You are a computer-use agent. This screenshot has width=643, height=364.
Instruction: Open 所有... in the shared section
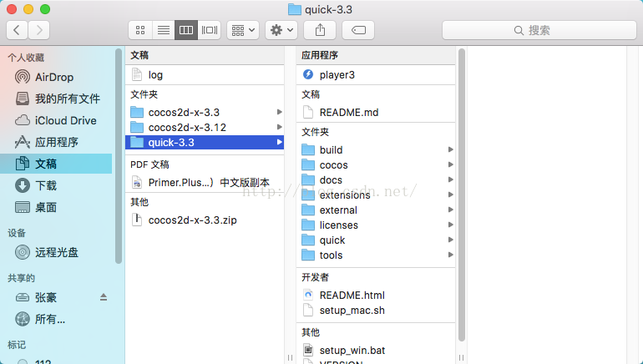[x=56, y=319]
